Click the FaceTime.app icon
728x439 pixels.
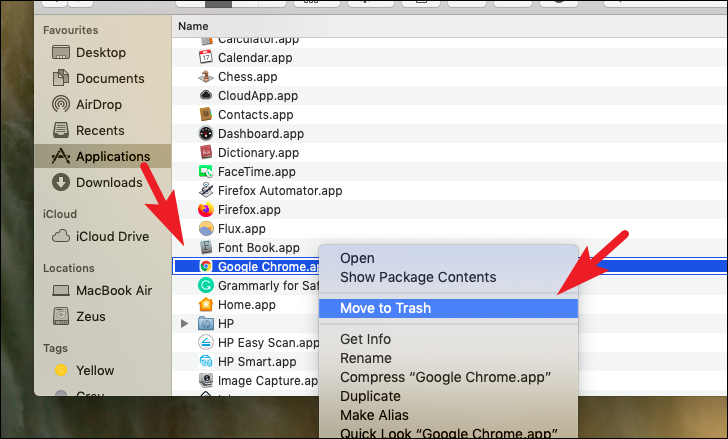[x=206, y=172]
